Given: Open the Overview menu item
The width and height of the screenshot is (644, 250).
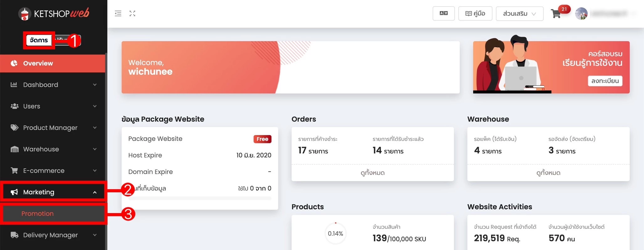Looking at the screenshot, I should tap(38, 63).
